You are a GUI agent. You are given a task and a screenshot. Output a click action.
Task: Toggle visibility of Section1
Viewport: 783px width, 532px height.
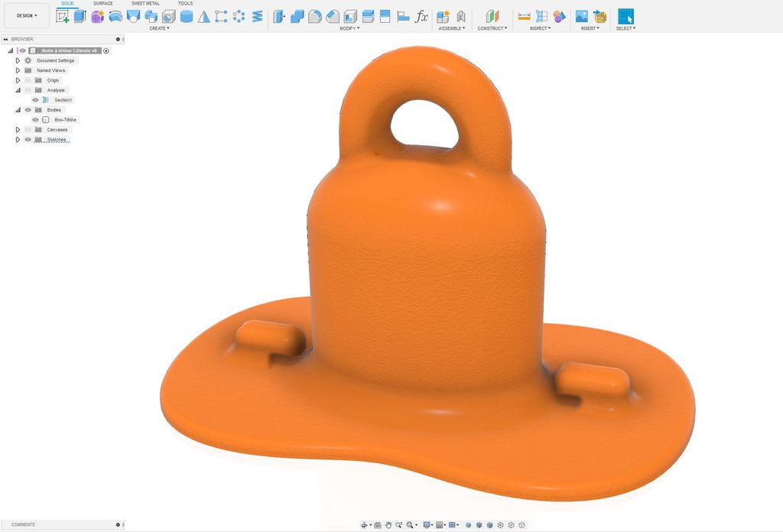(35, 100)
